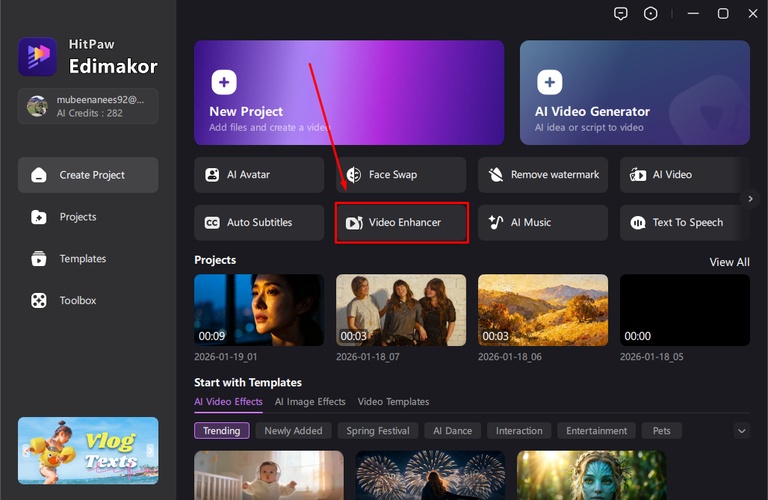Select the Spring Festival filter chip

point(378,431)
